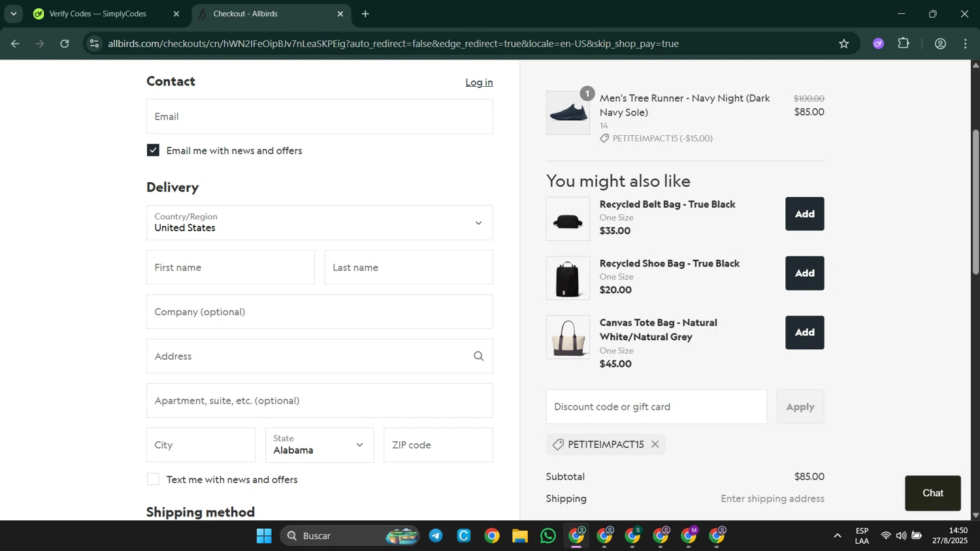Click the address search magnifier icon
The height and width of the screenshot is (551, 980).
click(478, 356)
